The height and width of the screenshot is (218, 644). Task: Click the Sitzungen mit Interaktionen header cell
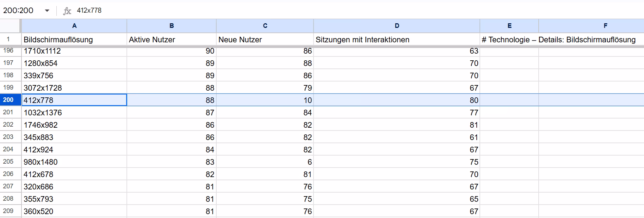[397, 40]
